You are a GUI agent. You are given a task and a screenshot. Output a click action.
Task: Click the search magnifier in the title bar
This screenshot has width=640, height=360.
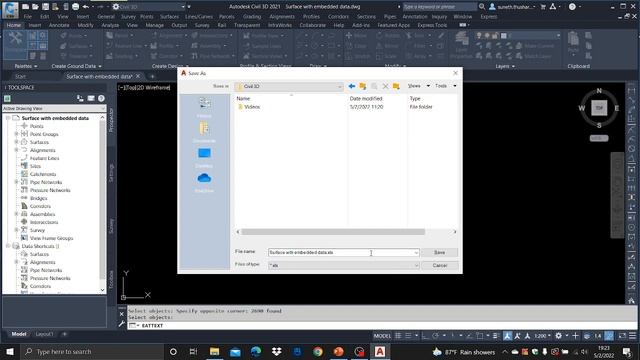coord(482,7)
